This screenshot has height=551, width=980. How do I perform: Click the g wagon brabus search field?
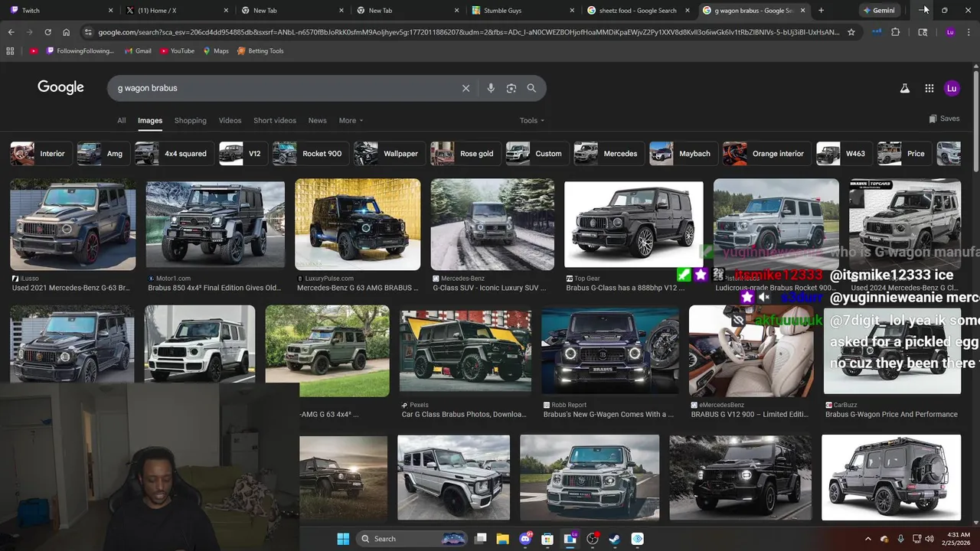(x=283, y=88)
